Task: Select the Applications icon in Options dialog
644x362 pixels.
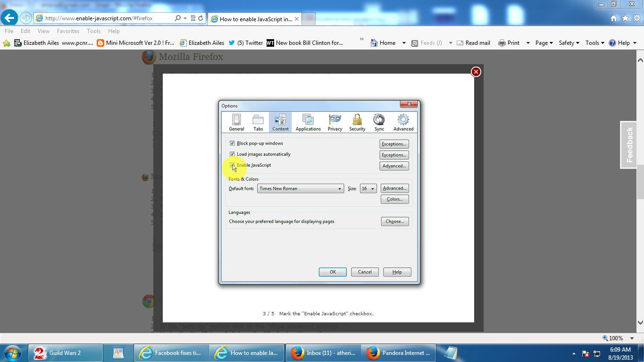Action: (x=308, y=122)
